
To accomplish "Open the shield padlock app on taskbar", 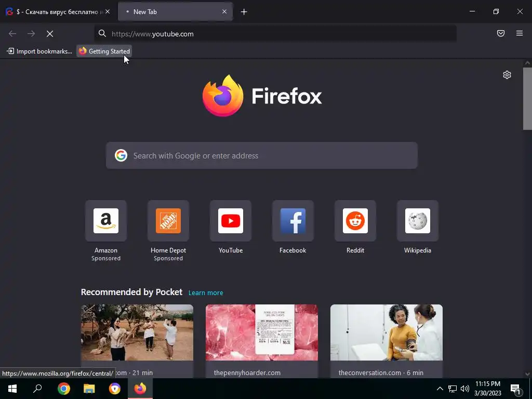I will click(x=115, y=389).
